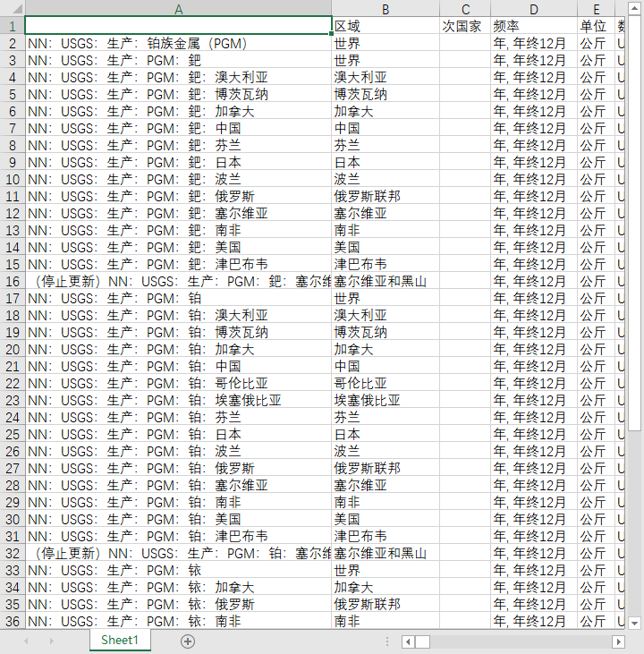Image resolution: width=644 pixels, height=654 pixels.
Task: Select all cells via corner button
Action: point(13,8)
